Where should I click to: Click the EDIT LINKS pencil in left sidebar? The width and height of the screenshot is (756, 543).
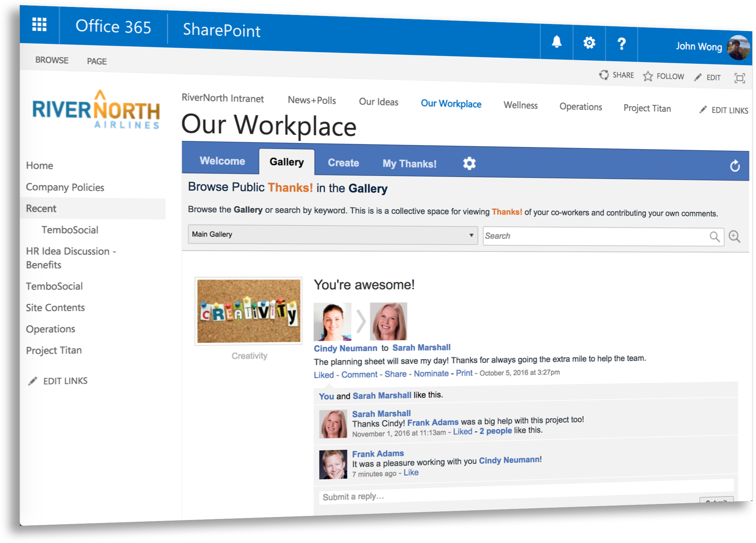tap(32, 381)
